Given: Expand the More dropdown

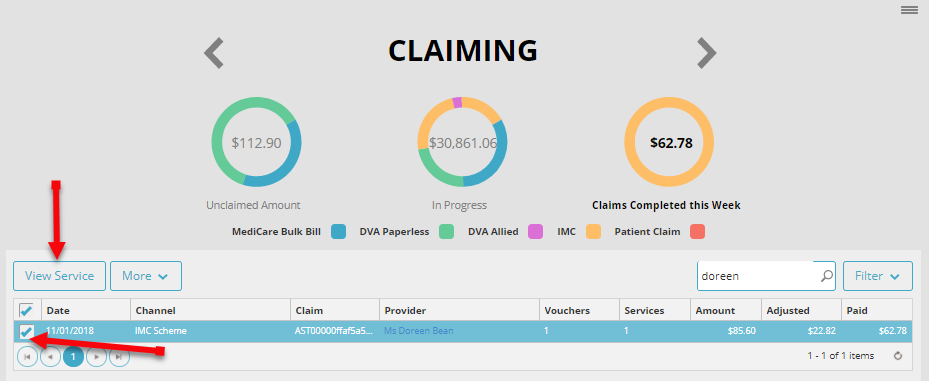Looking at the screenshot, I should pyautogui.click(x=146, y=276).
